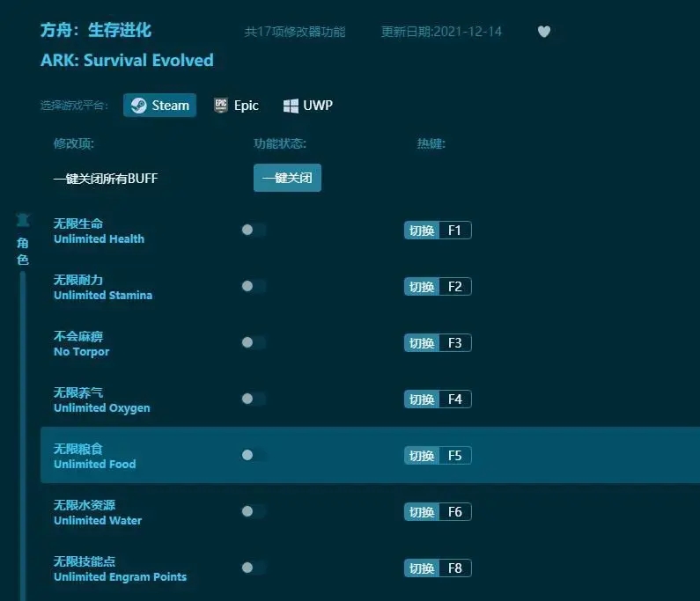Click the F3 hotkey field

click(455, 342)
